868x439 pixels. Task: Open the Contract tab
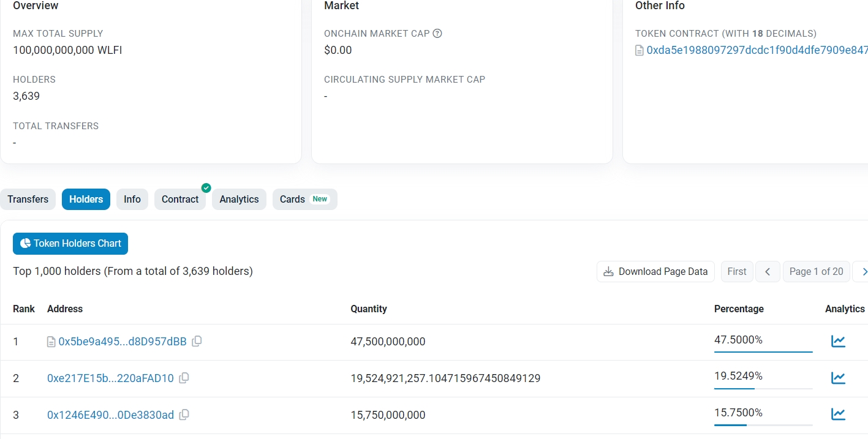pyautogui.click(x=180, y=200)
